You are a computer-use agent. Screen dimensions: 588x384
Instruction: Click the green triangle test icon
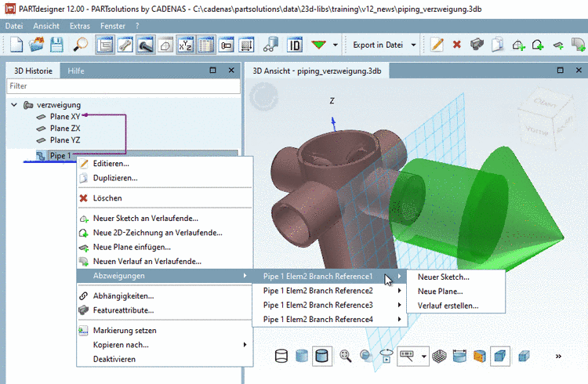pyautogui.click(x=318, y=45)
